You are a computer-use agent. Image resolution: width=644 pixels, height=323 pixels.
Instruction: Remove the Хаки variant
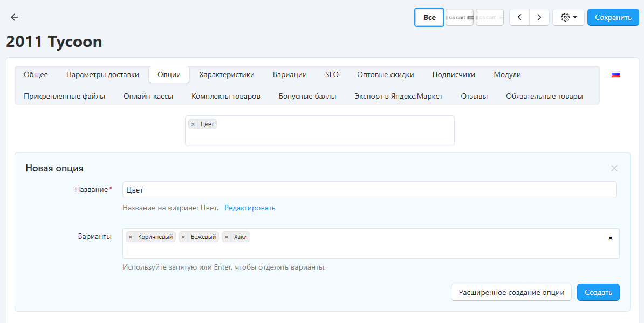(227, 237)
